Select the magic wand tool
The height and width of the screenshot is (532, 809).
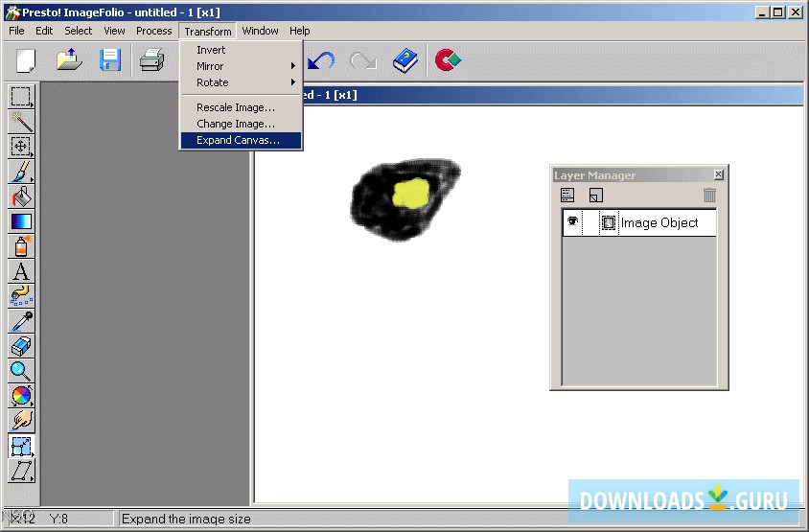(x=21, y=122)
